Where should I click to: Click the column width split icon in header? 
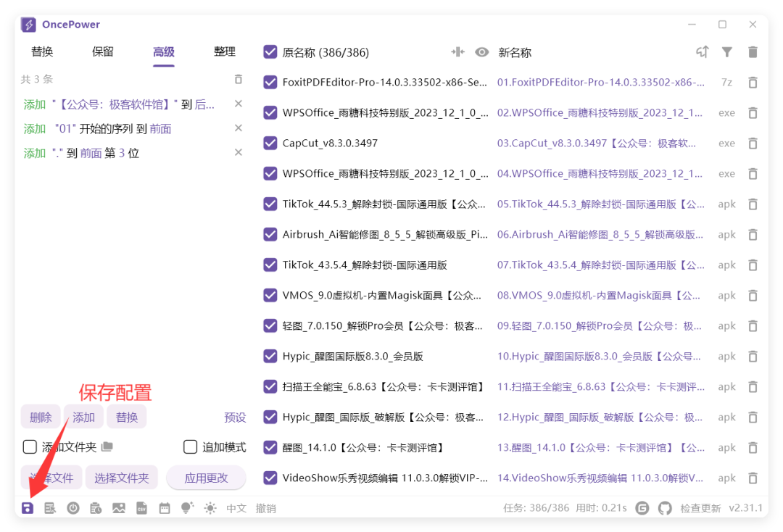(x=457, y=52)
